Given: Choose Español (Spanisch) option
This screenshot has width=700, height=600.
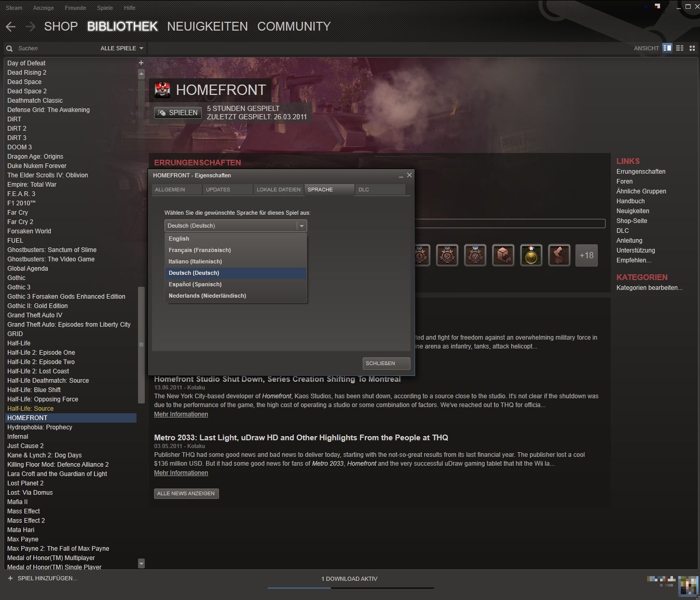Looking at the screenshot, I should click(x=236, y=284).
